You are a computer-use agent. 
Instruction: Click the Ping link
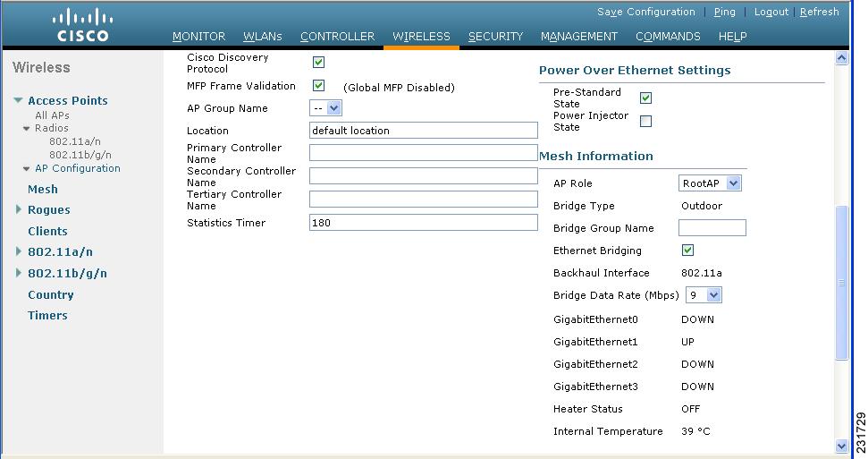(x=725, y=12)
